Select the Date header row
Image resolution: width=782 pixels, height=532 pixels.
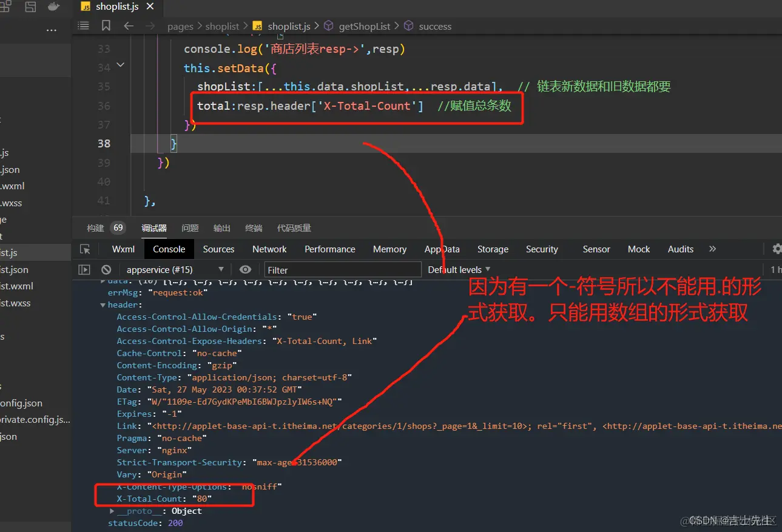(209, 389)
